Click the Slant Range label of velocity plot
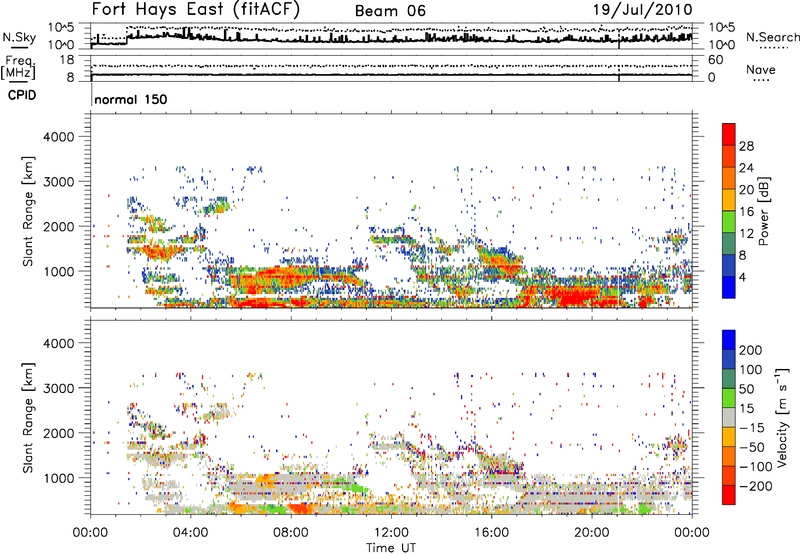This screenshot has height=554, width=800. coord(28,417)
